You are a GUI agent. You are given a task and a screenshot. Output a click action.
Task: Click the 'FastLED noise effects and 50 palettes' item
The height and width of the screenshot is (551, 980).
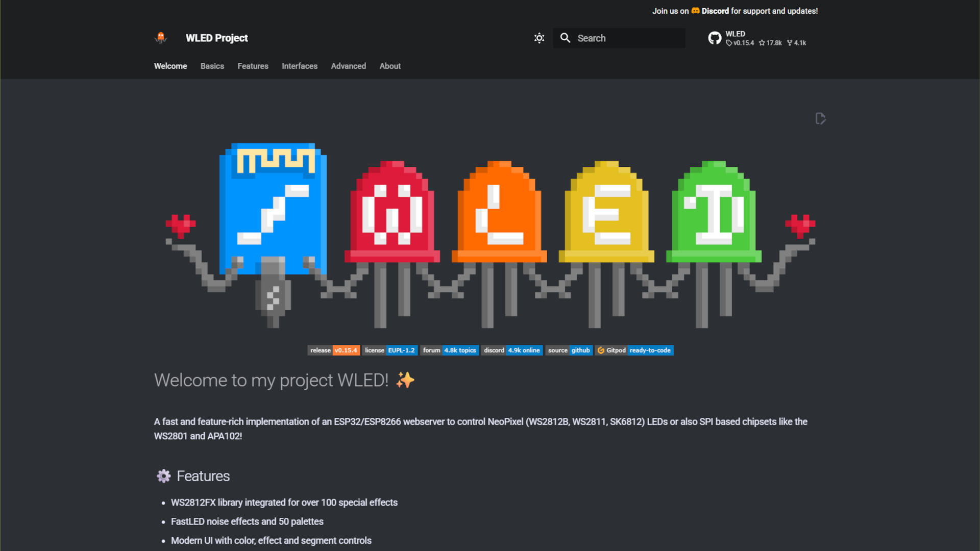[247, 521]
